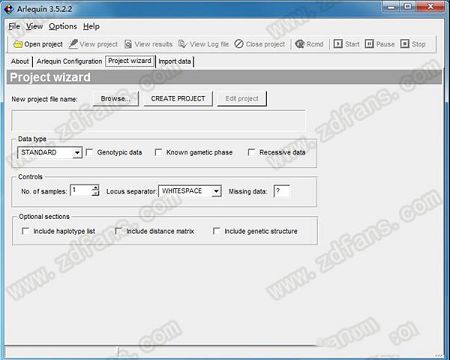
Task: Expand the WHITESPACE locus separator dropdown
Action: point(216,191)
